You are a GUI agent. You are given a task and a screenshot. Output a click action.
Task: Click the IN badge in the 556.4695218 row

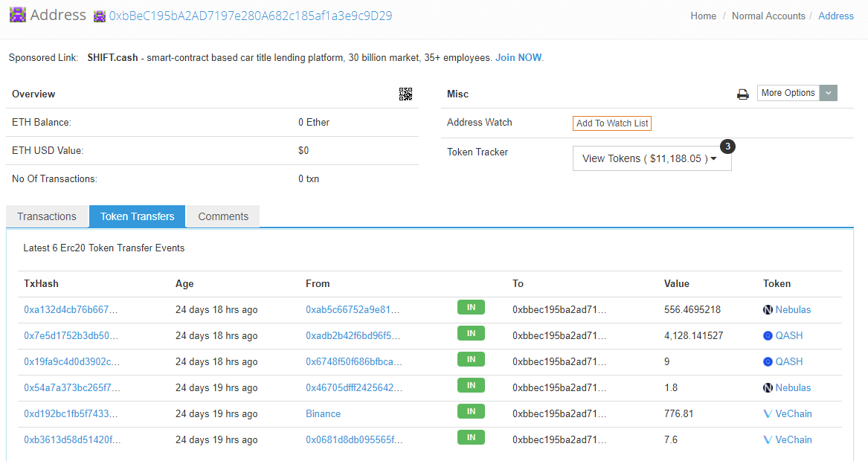(471, 307)
